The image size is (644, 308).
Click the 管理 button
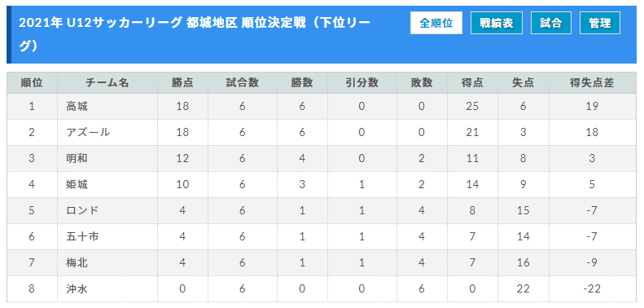(600, 23)
